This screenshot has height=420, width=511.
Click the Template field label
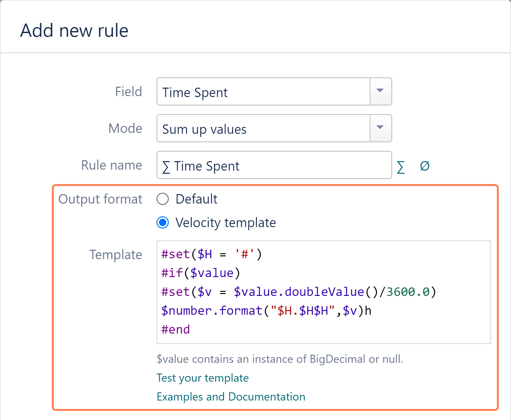[116, 255]
